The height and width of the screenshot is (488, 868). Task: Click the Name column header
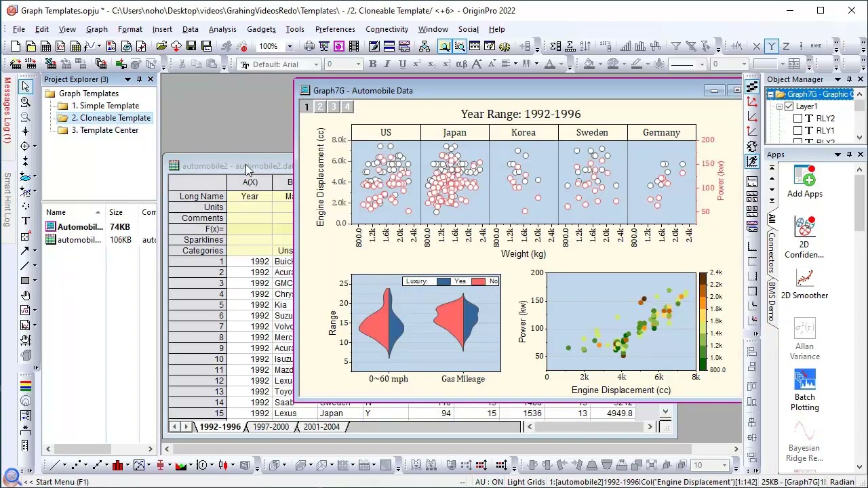point(73,212)
